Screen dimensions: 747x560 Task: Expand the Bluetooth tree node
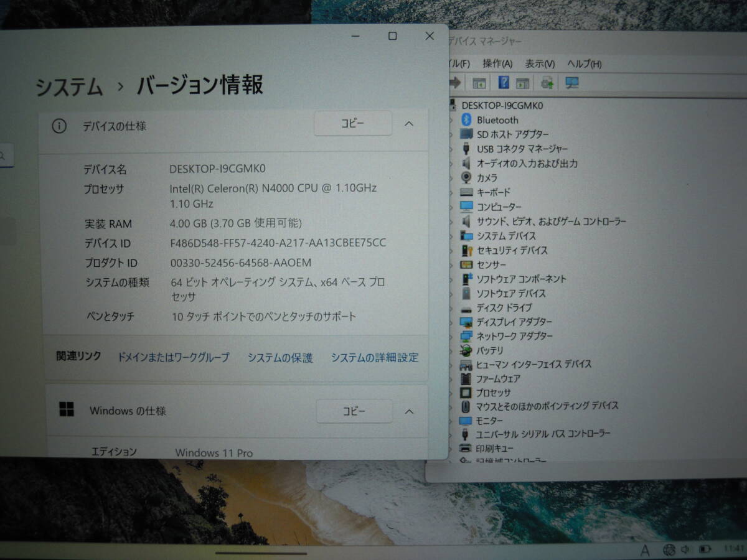452,120
